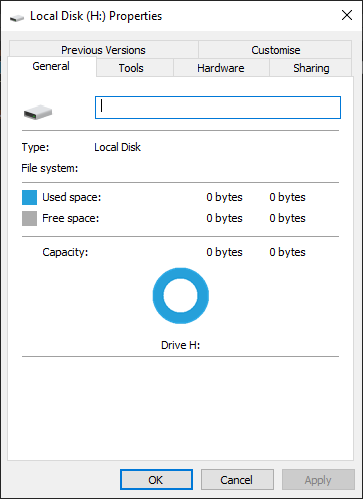Click the 'Drive H:' caption below the chart
The image size is (363, 499).
180,345
